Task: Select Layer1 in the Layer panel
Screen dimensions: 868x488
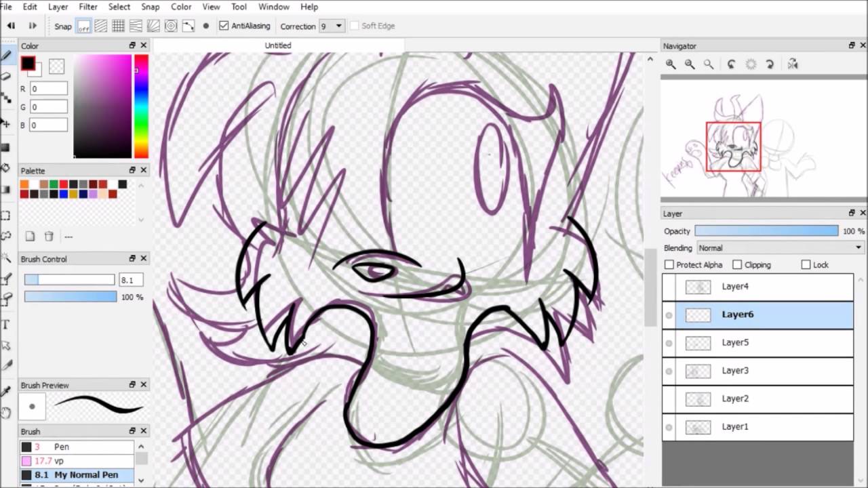Action: [x=757, y=427]
